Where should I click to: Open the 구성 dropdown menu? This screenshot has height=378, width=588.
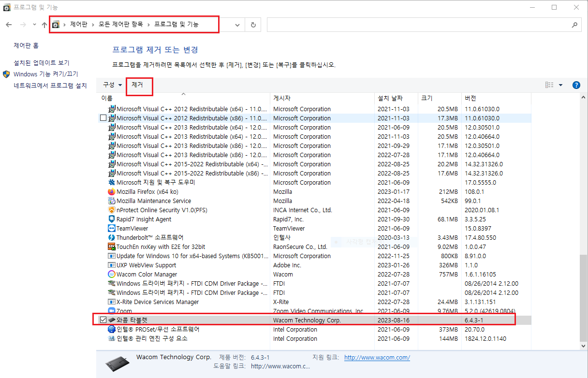click(112, 85)
